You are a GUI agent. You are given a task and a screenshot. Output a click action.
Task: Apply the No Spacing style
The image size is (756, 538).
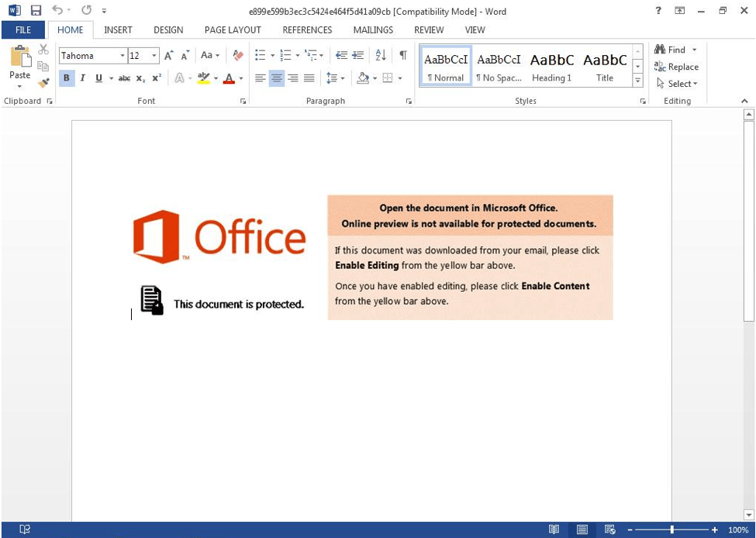tap(499, 67)
